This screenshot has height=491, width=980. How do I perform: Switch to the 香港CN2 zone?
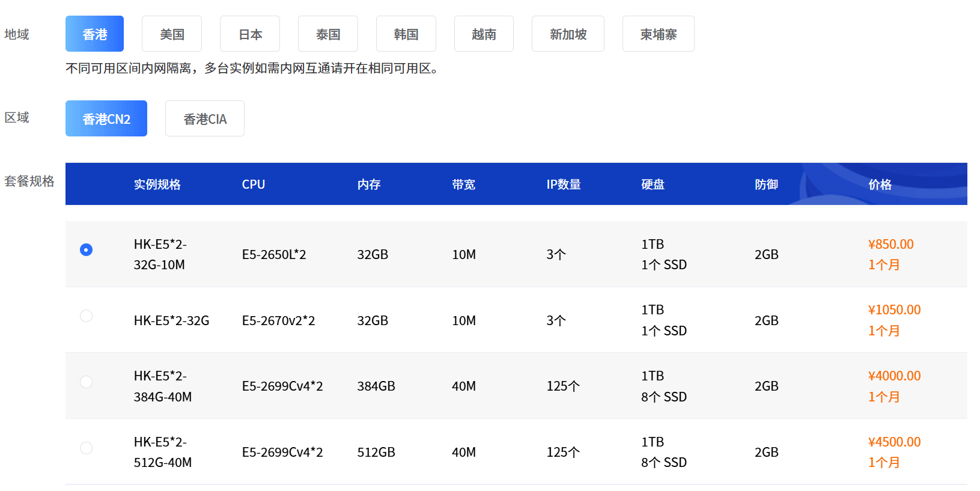coord(106,119)
